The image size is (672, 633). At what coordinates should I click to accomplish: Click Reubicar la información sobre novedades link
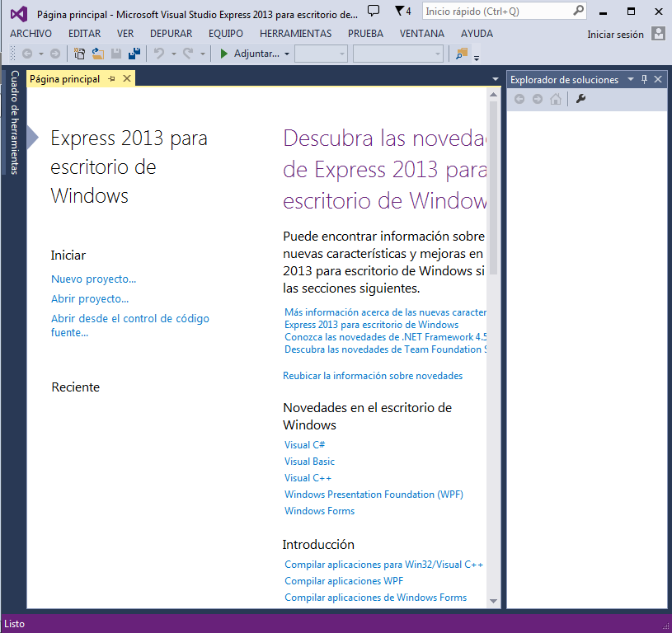coord(373,376)
